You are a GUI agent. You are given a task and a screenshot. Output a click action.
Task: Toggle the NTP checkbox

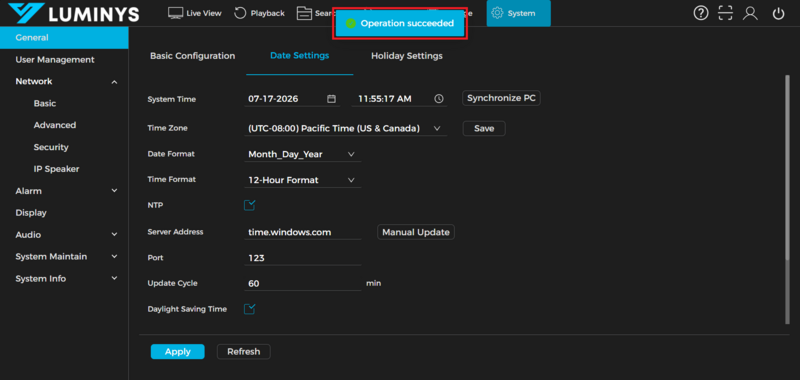click(249, 206)
